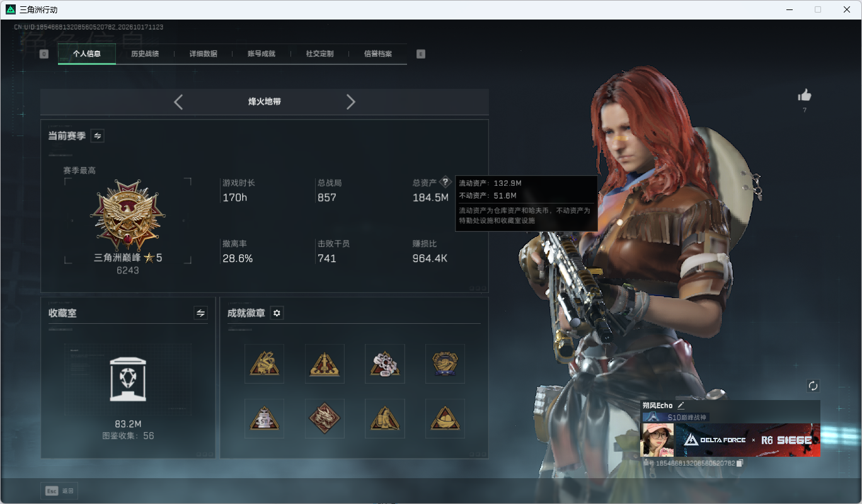Click the 170h playtime value
Image resolution: width=862 pixels, height=504 pixels.
coord(234,197)
